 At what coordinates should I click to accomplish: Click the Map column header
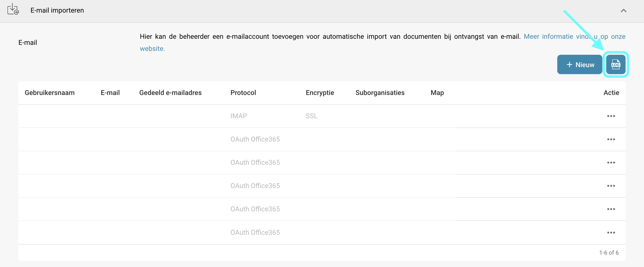coord(437,93)
